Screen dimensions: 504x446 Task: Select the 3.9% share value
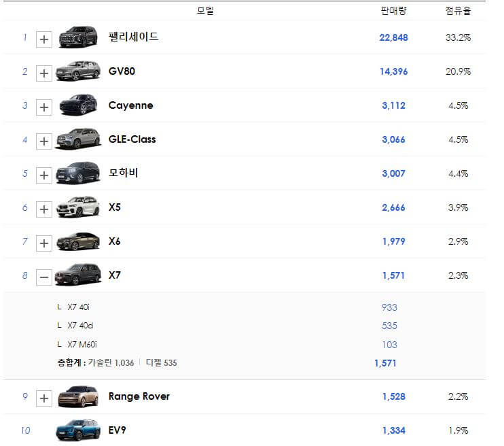(x=458, y=207)
